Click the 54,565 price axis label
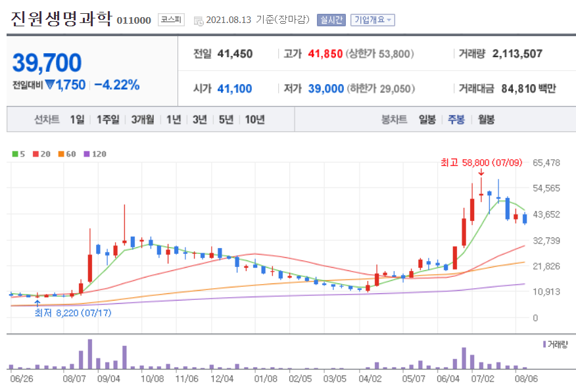This screenshot has width=576, height=392. [x=546, y=188]
